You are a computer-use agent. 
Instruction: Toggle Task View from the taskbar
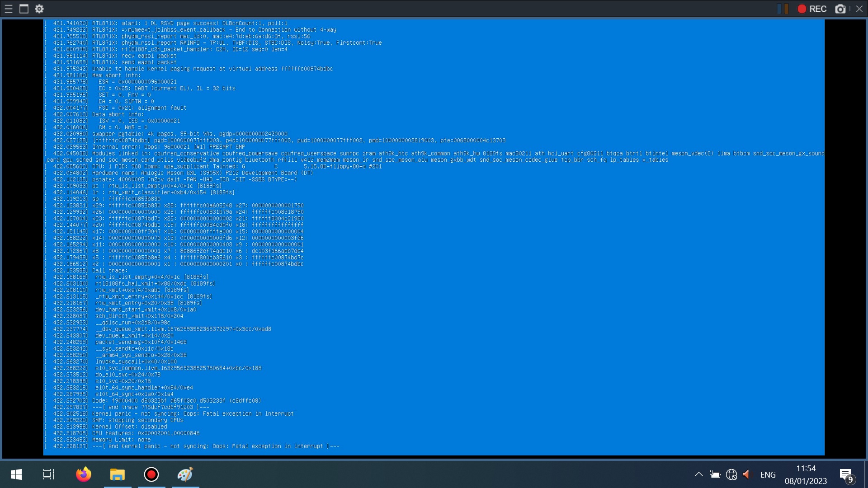pyautogui.click(x=48, y=474)
